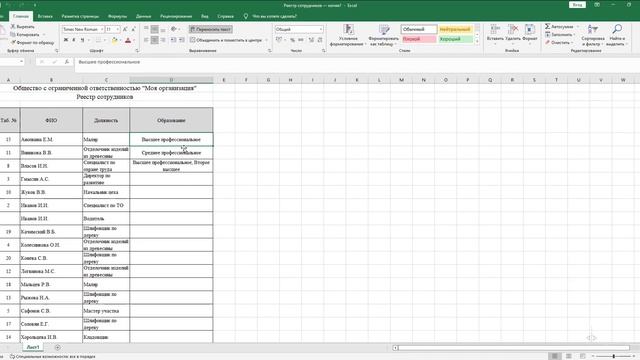
Task: Toggle center horizontal alignment
Action: click(154, 40)
